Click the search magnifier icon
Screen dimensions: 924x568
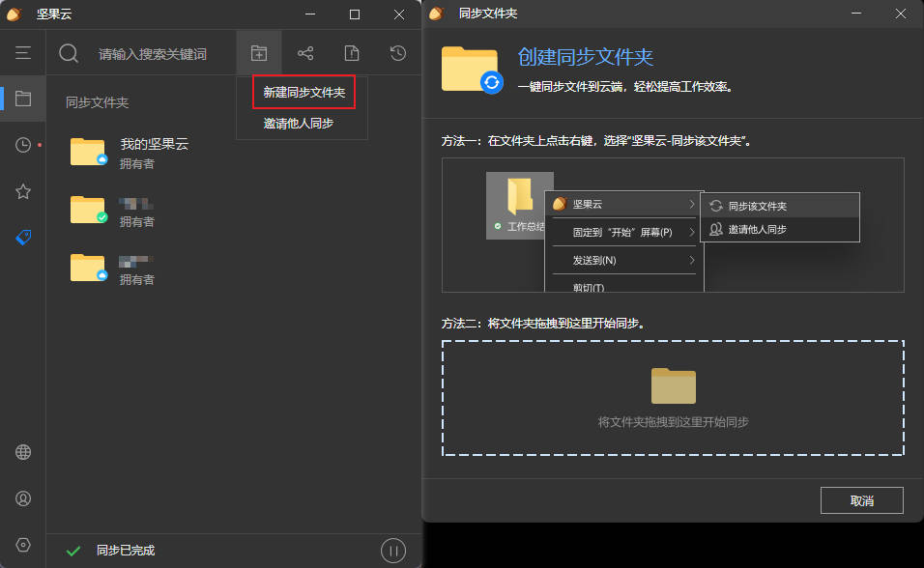(x=69, y=53)
